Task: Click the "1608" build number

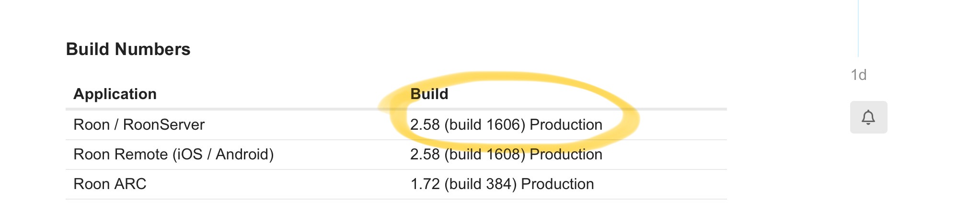Action: (x=503, y=154)
